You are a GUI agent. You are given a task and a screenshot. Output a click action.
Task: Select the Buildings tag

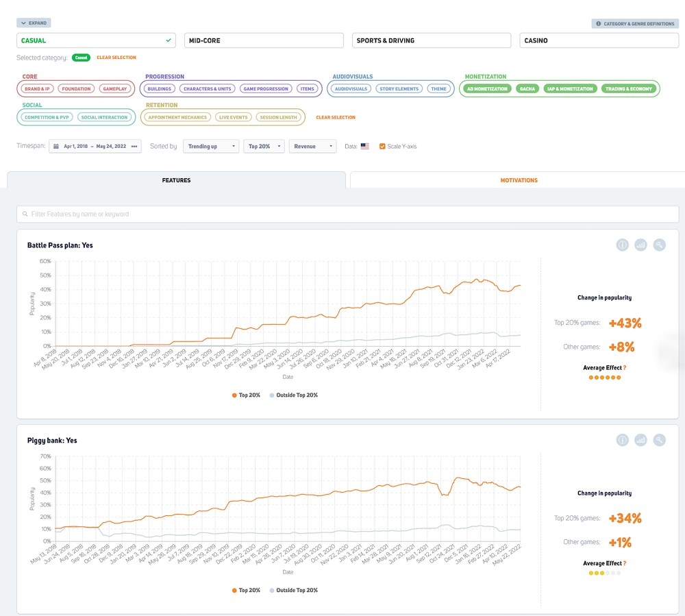[160, 88]
